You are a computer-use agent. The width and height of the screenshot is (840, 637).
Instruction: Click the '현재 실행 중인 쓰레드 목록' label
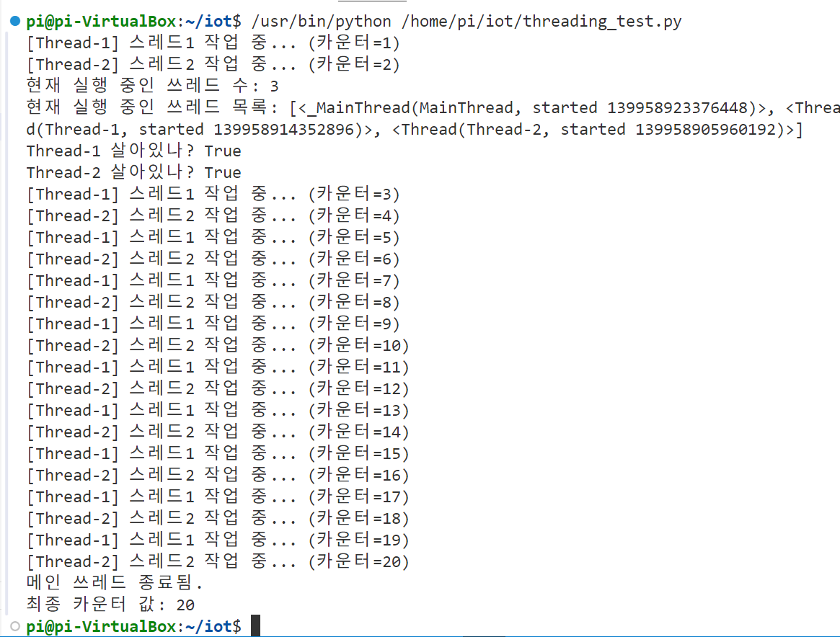click(x=146, y=107)
